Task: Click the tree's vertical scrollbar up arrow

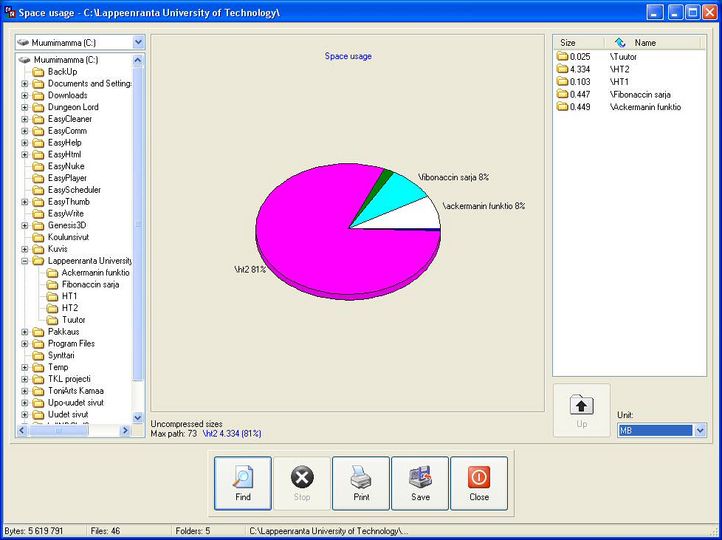Action: (138, 60)
